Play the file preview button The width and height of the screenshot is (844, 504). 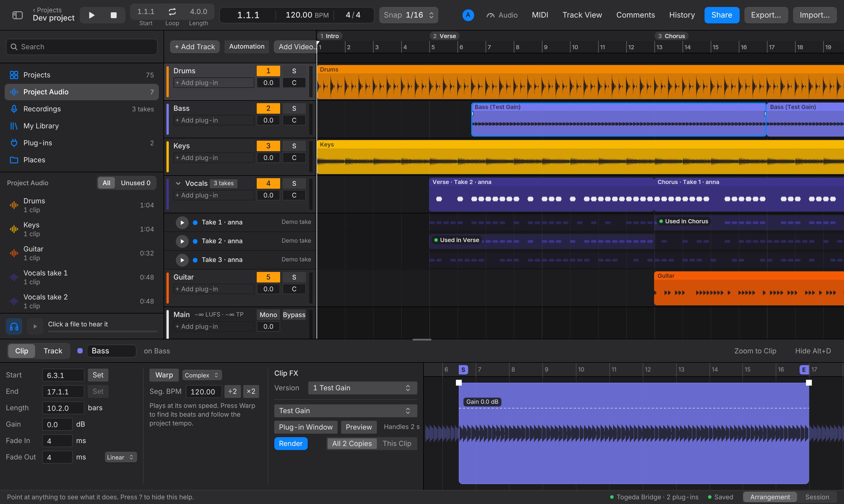click(35, 326)
